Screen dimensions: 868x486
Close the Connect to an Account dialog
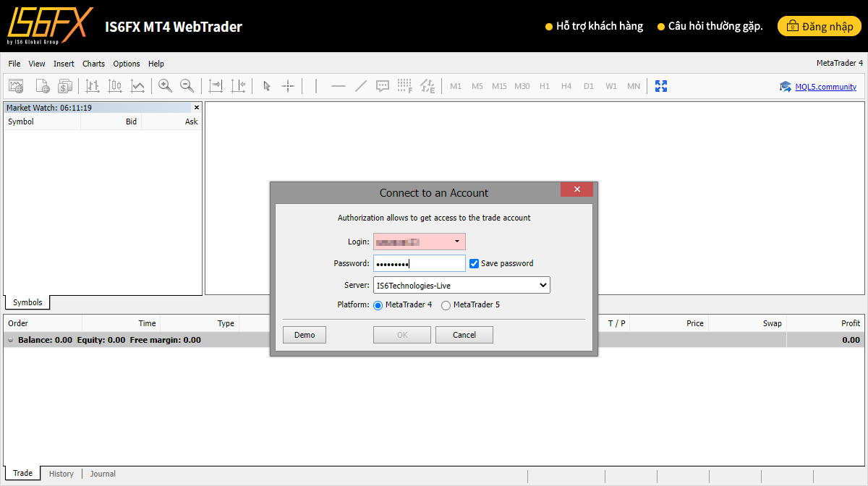576,189
